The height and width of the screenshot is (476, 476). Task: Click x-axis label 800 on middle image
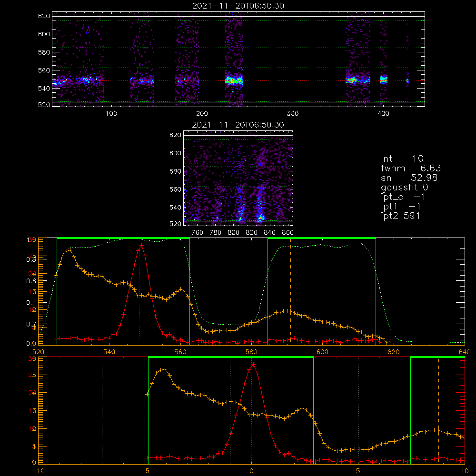(233, 233)
